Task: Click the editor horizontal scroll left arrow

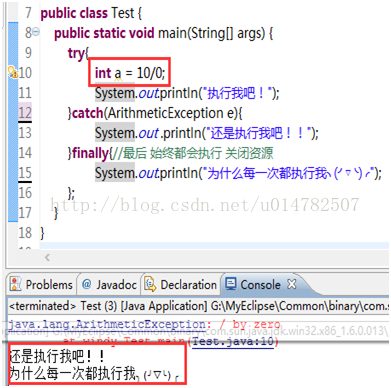Action: (x=47, y=257)
